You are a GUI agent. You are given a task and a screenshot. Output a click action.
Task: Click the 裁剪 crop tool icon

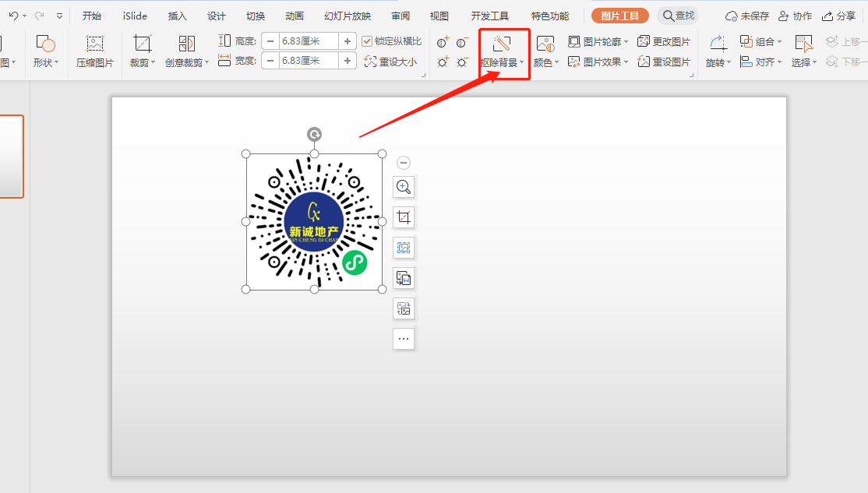tap(143, 44)
